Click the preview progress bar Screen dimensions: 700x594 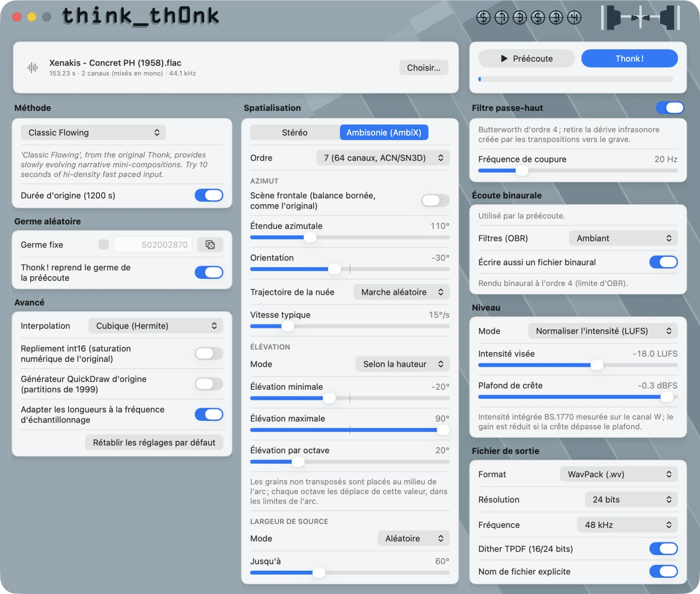click(x=576, y=79)
